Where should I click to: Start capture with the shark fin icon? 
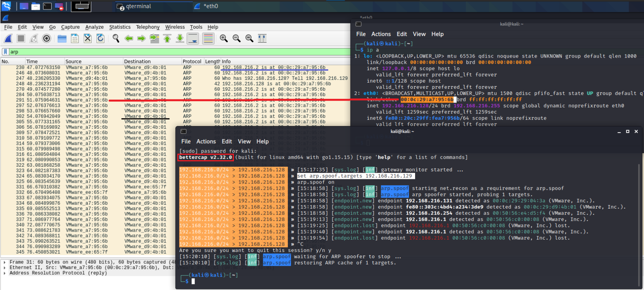click(x=8, y=38)
